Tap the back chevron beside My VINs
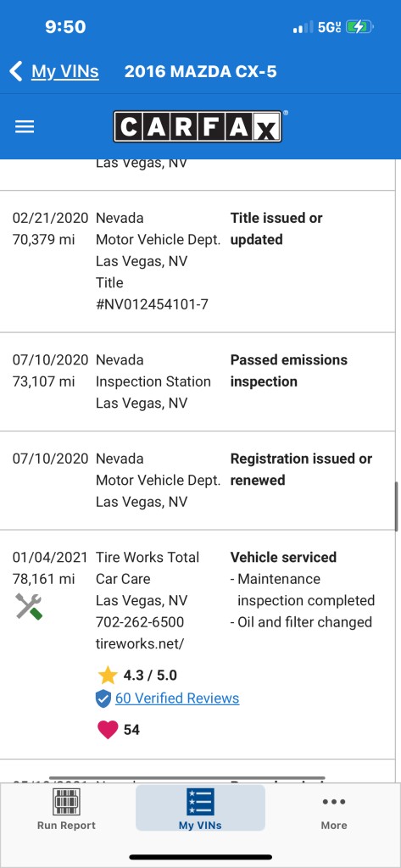 [x=16, y=71]
